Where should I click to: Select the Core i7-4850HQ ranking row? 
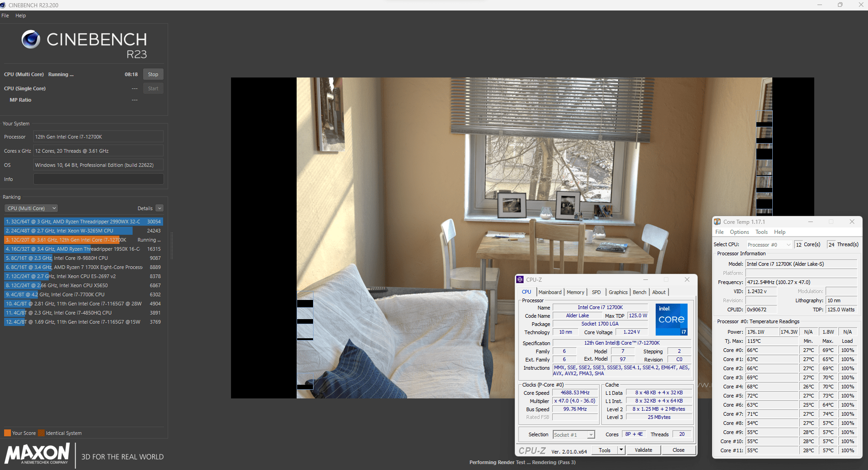click(x=83, y=313)
